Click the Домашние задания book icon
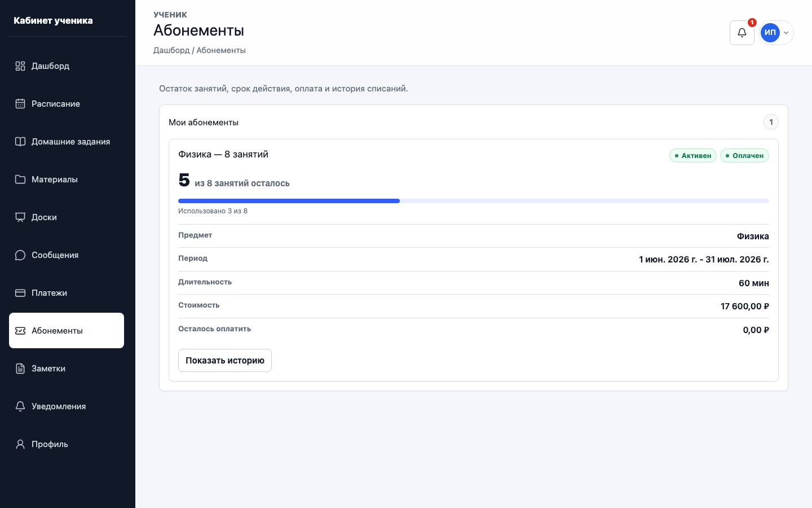Screen dimensions: 812x508 tap(20, 142)
